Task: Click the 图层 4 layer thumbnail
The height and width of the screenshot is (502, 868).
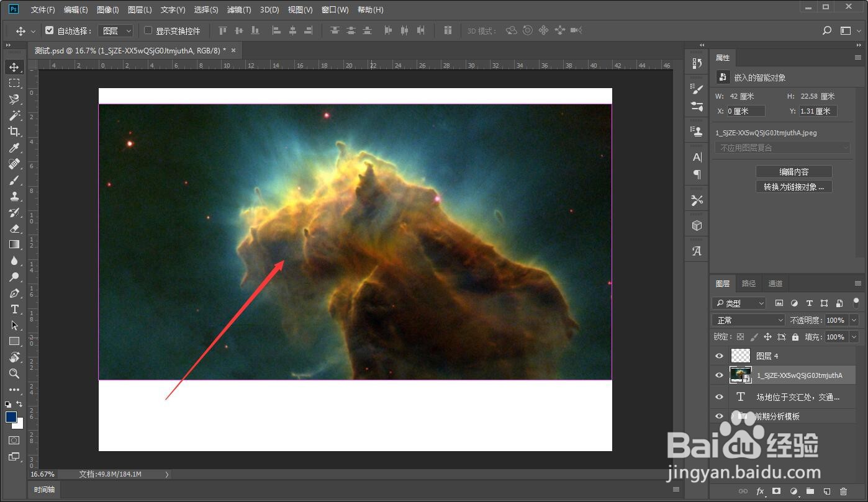Action: click(741, 356)
